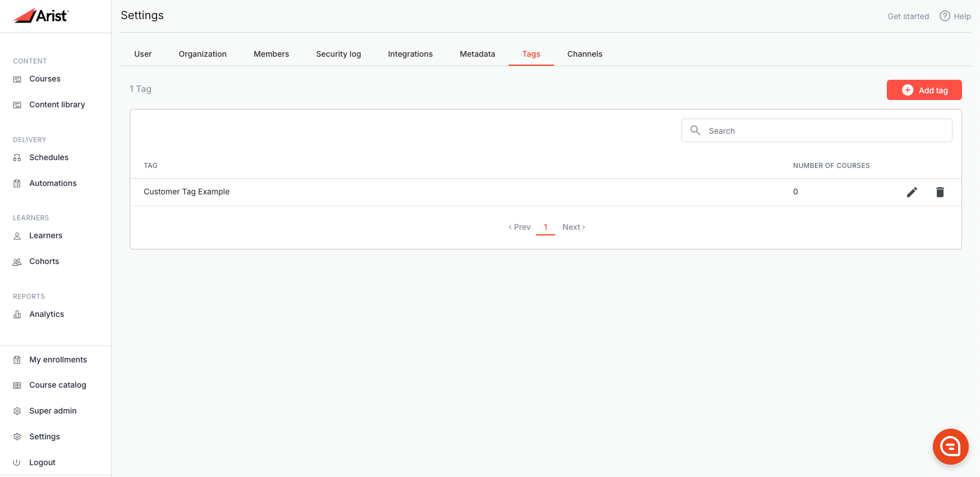Click the Course catalog icon
This screenshot has width=980, height=477.
[x=17, y=385]
